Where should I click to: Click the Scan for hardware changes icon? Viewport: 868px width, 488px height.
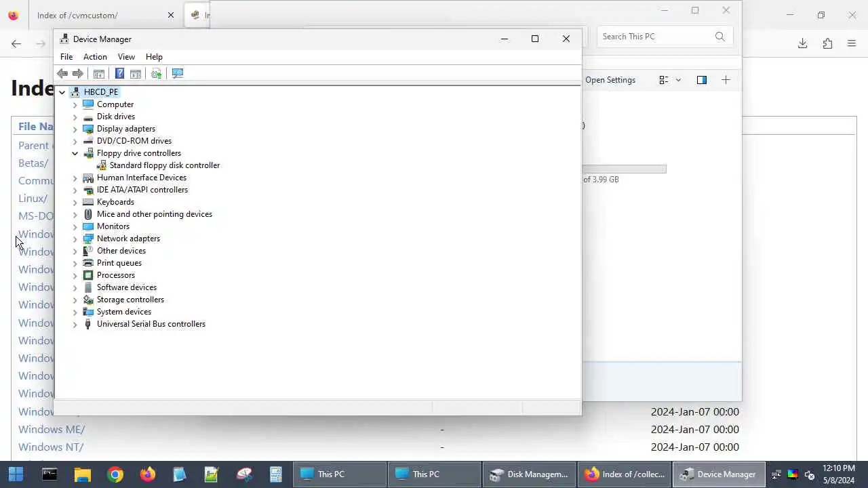point(178,73)
